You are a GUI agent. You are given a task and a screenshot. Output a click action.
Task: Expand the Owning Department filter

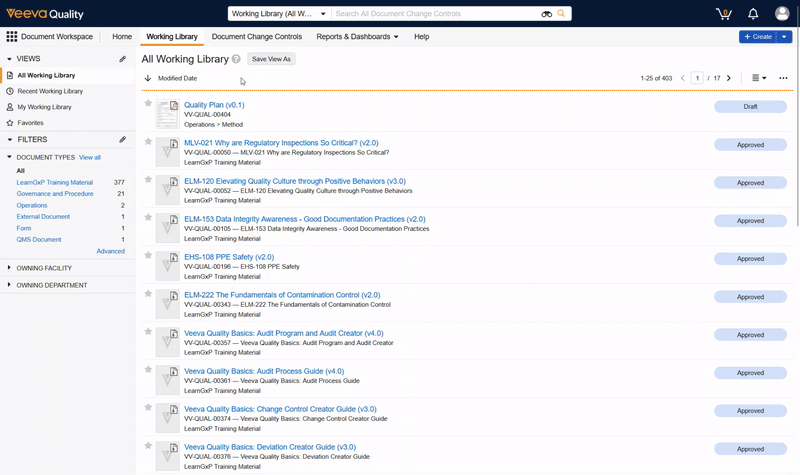9,285
